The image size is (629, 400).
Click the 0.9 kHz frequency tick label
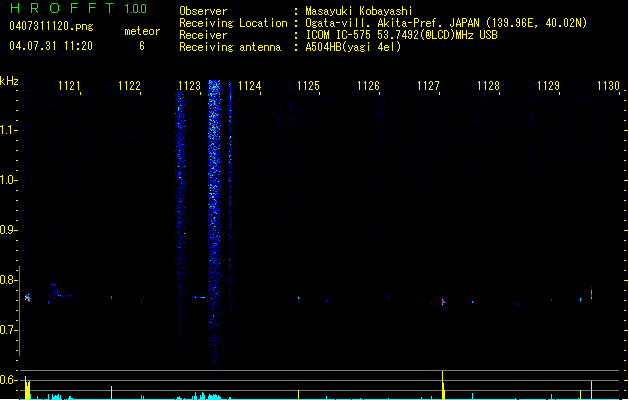tap(7, 230)
